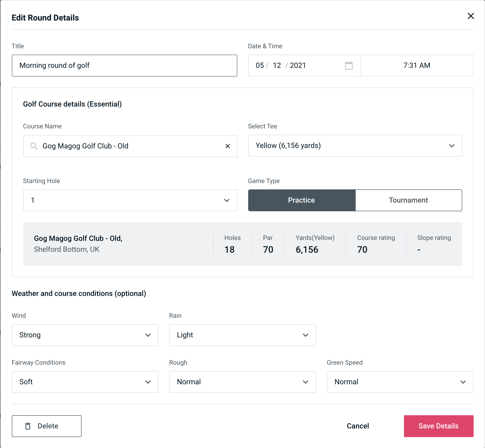Click the trash/delete icon button
This screenshot has height=448, width=485.
pos(29,426)
